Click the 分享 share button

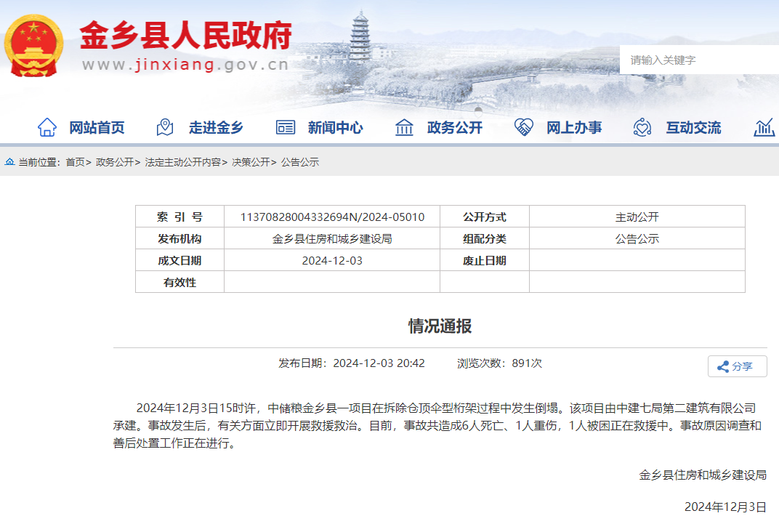[738, 366]
